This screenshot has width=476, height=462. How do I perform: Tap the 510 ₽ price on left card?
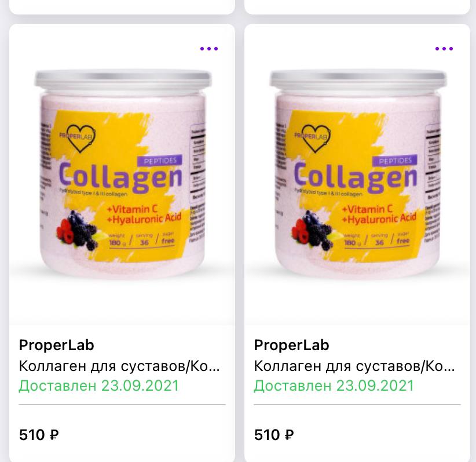coord(39,435)
